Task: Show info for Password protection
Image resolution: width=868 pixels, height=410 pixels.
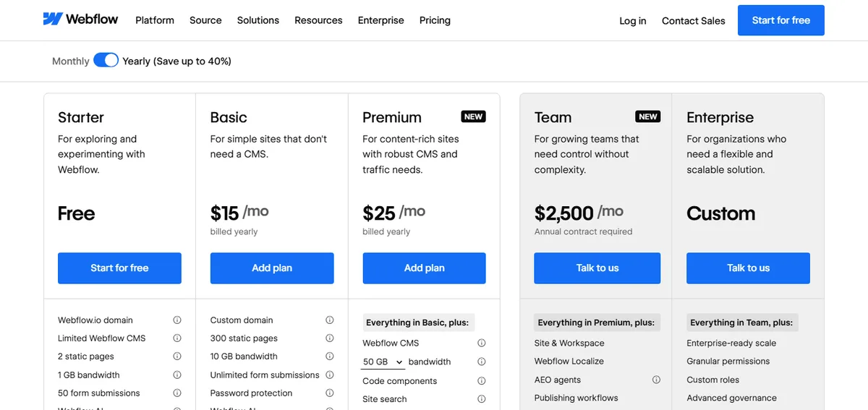Action: tap(330, 393)
